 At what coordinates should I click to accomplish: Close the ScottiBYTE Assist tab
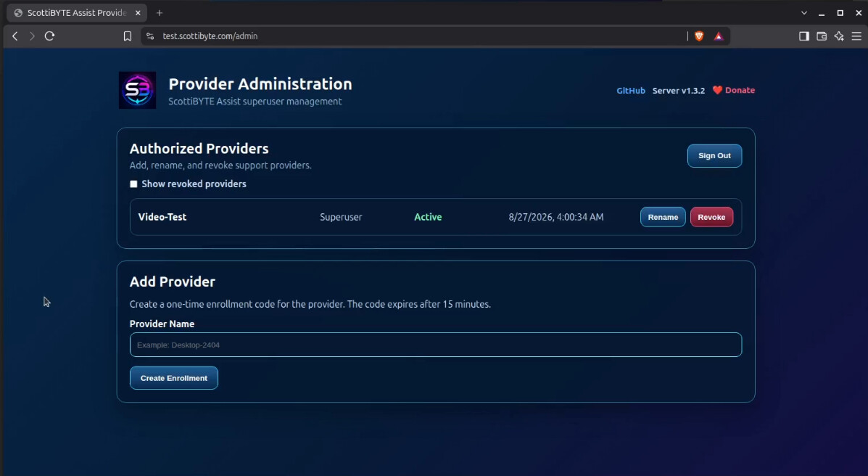138,13
